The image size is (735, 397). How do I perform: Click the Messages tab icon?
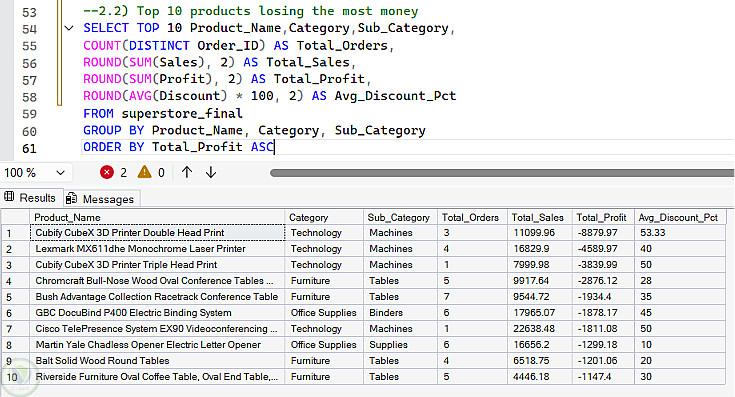(71, 198)
